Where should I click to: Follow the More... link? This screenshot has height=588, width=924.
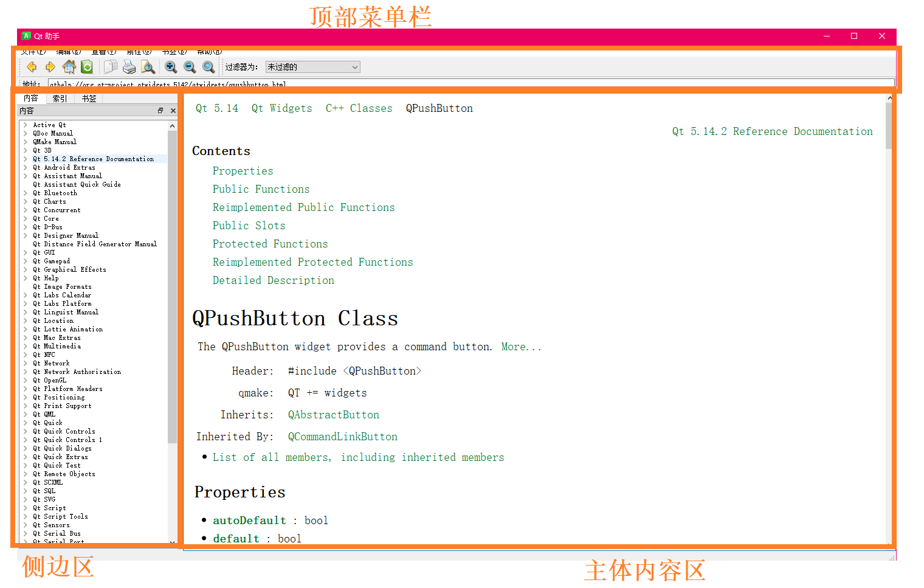click(x=520, y=347)
